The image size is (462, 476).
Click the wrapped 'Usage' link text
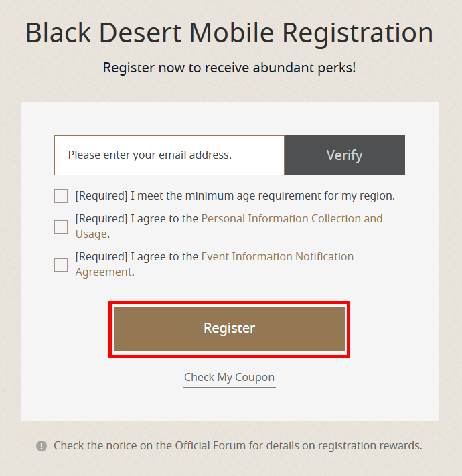pos(91,234)
